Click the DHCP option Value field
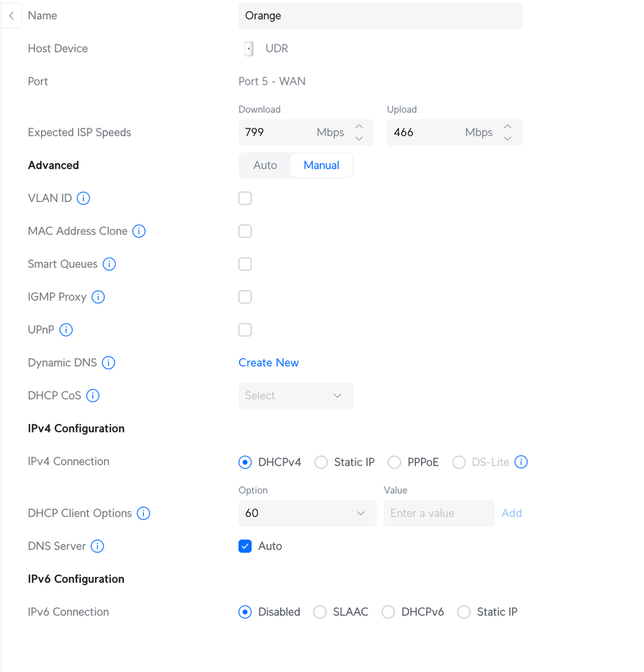The image size is (644, 672). [x=439, y=513]
